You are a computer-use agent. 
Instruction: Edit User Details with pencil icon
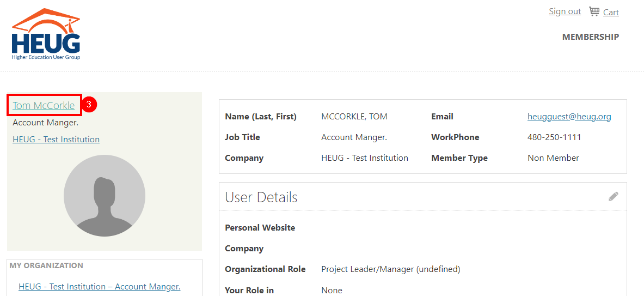(x=613, y=196)
